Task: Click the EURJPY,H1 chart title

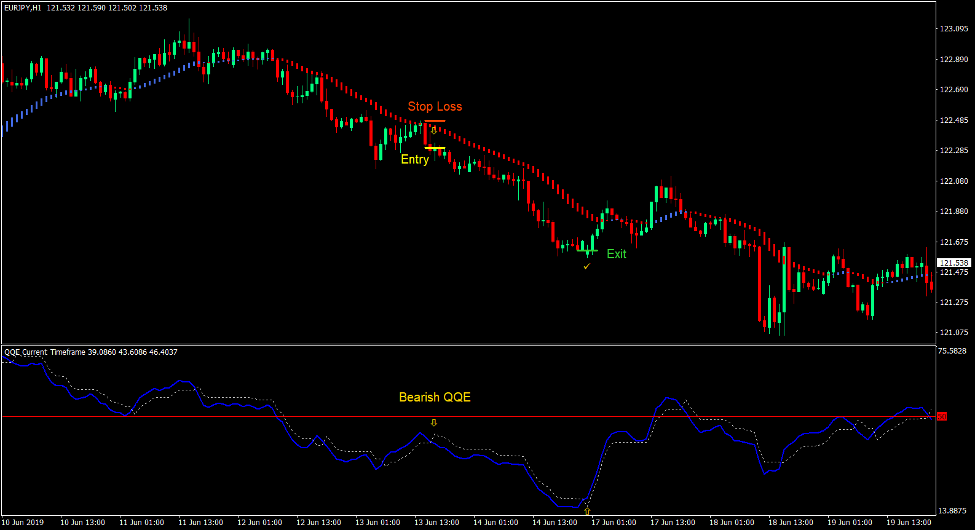Action: (x=30, y=8)
